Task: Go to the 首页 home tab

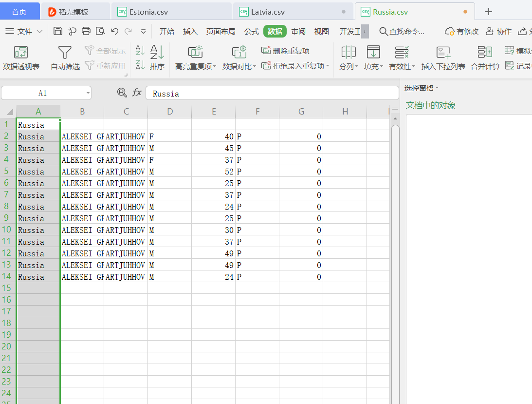Action: point(19,12)
